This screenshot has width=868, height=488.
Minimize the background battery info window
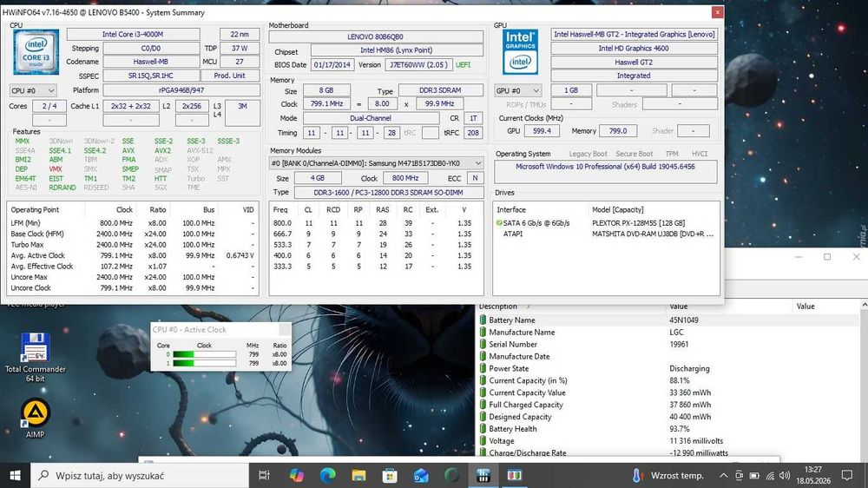[x=799, y=257]
